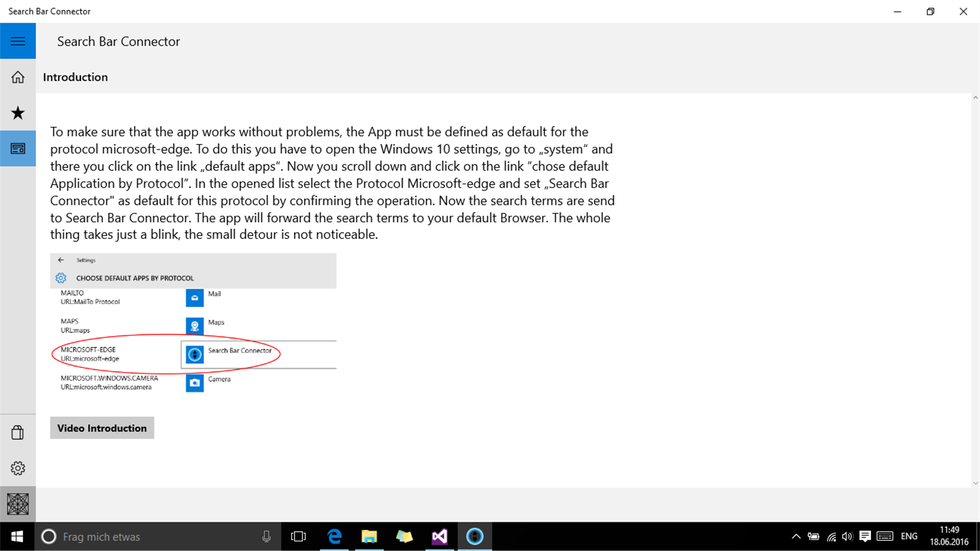This screenshot has height=551, width=980.
Task: Minimize the Search Bar Connector window
Action: coord(898,12)
